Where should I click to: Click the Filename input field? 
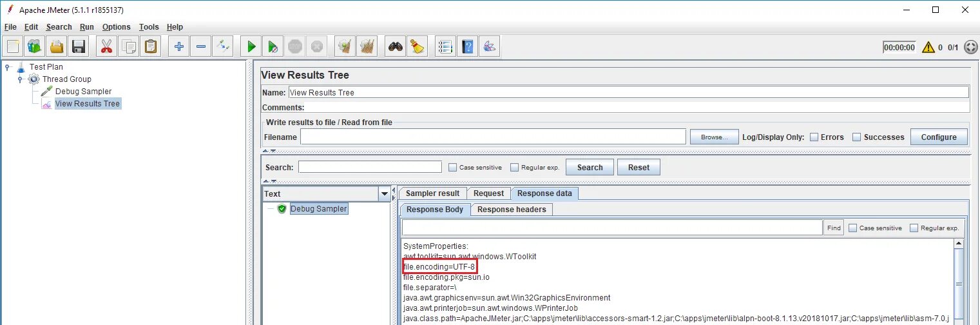(x=493, y=137)
